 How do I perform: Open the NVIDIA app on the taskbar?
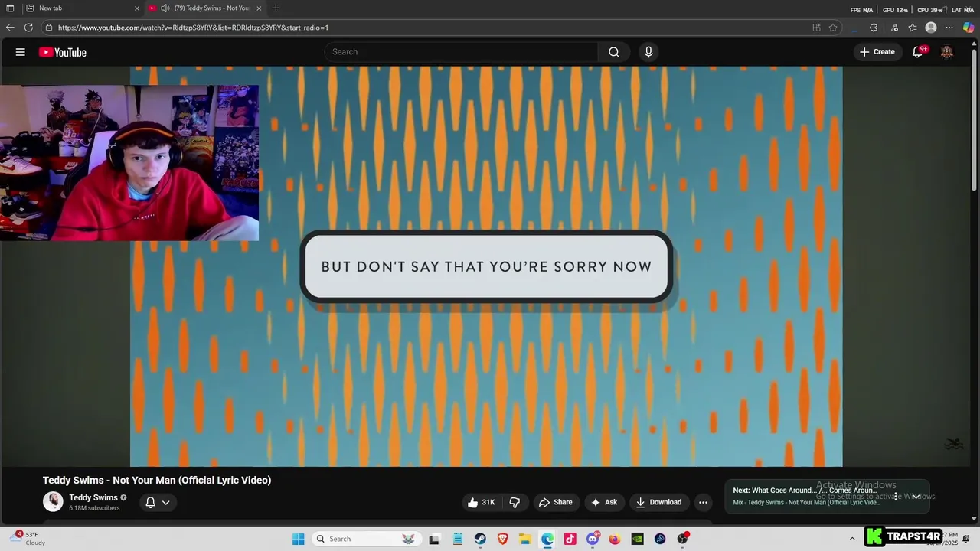[x=637, y=539]
